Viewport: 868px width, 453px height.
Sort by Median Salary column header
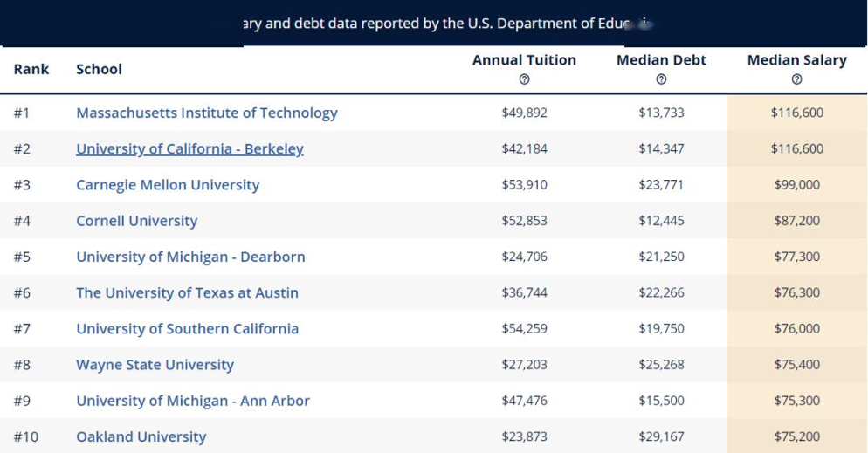(x=796, y=60)
